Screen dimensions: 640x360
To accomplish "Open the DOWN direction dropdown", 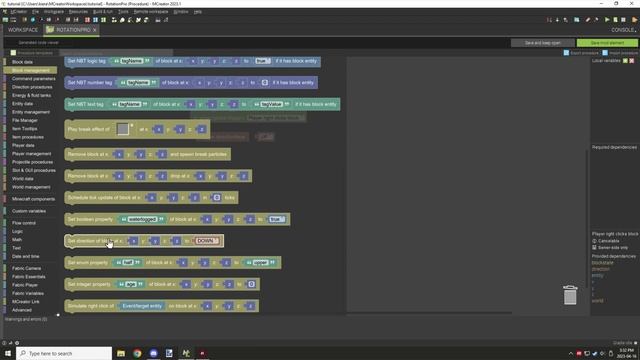I will [x=207, y=241].
